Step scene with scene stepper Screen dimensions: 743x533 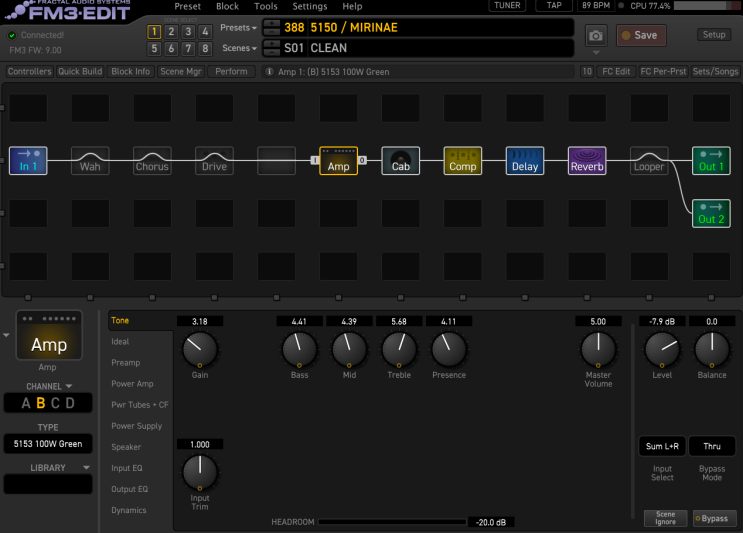tap(272, 48)
